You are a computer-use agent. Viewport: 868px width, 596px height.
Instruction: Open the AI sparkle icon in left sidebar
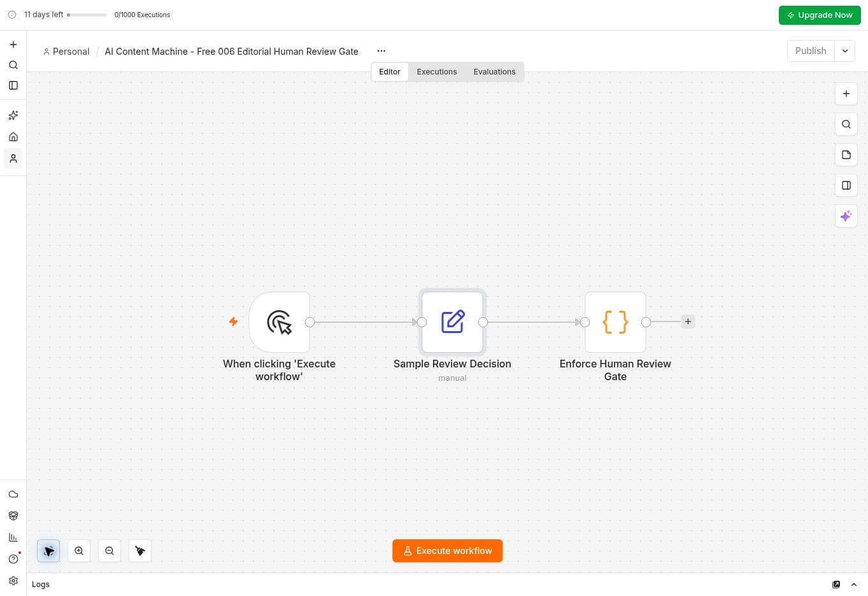(x=13, y=115)
